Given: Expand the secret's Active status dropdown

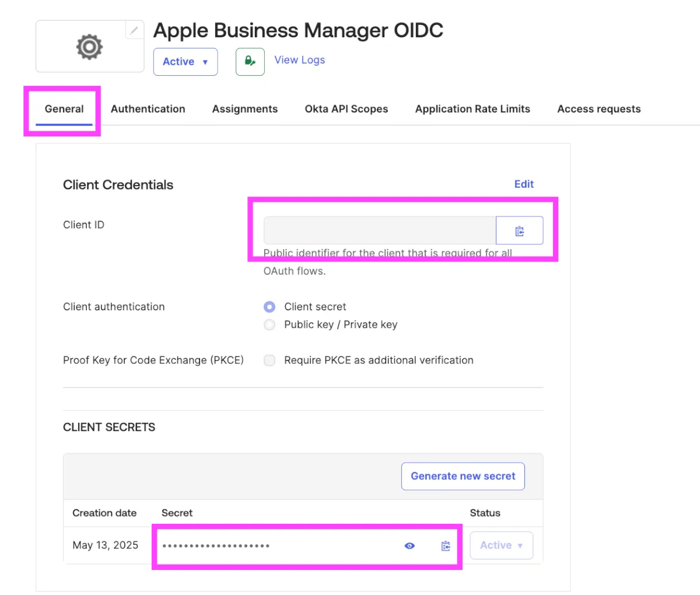Looking at the screenshot, I should point(501,545).
